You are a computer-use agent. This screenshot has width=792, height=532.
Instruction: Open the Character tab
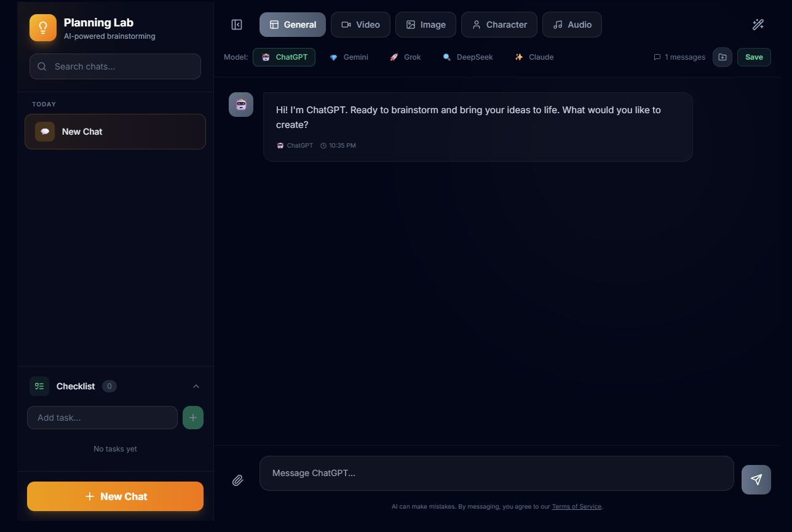(x=499, y=25)
